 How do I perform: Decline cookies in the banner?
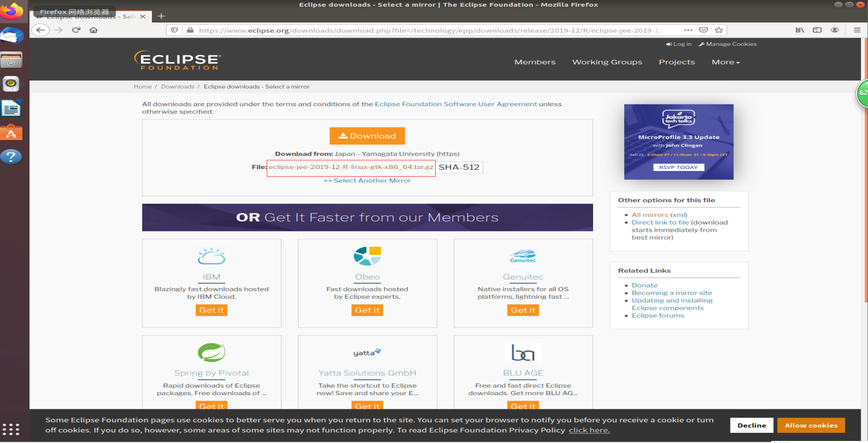coord(752,425)
